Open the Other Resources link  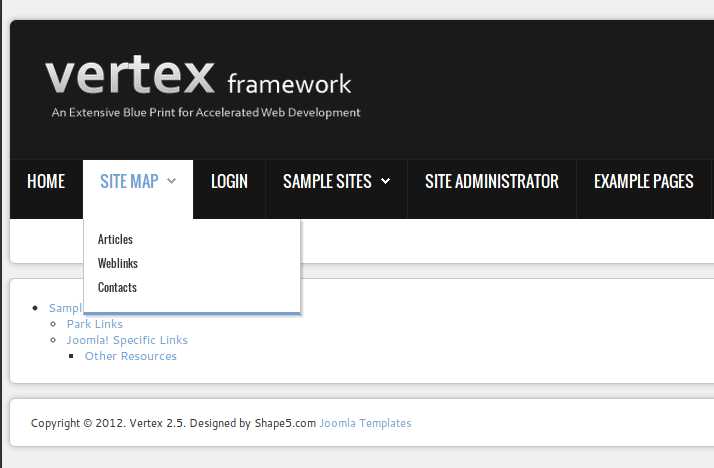[131, 356]
